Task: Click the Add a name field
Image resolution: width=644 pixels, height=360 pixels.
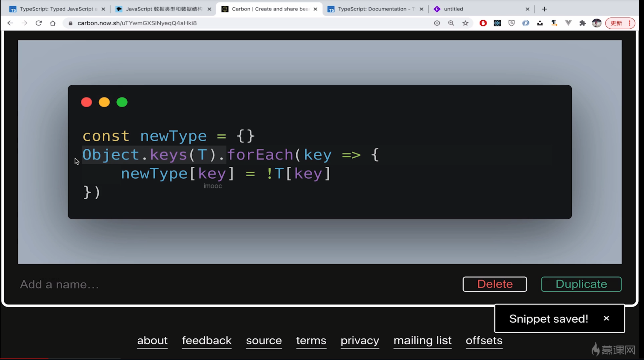Action: tap(120, 284)
